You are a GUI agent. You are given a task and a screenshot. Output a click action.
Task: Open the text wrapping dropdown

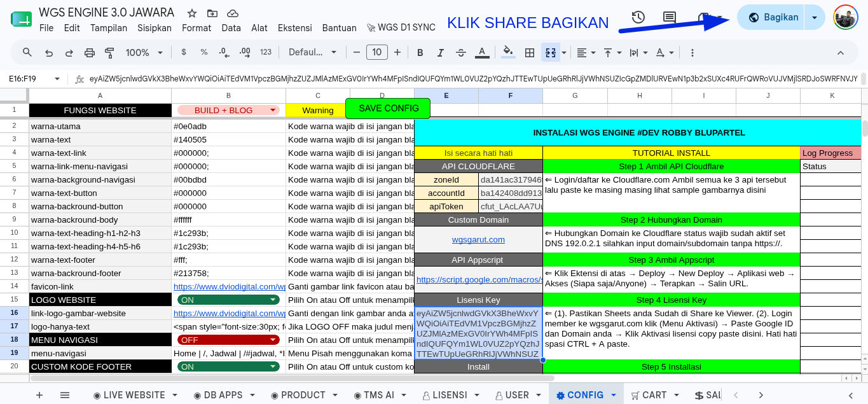(x=638, y=52)
